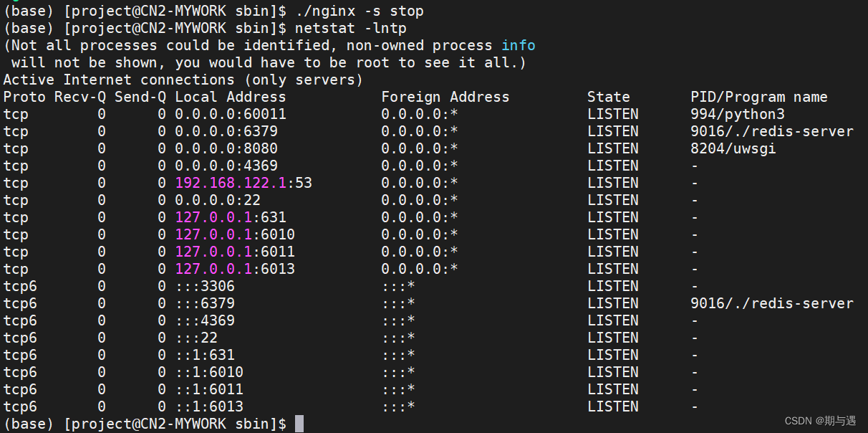Click the blinking cursor block at last prompt
The image size is (868, 433).
[299, 424]
